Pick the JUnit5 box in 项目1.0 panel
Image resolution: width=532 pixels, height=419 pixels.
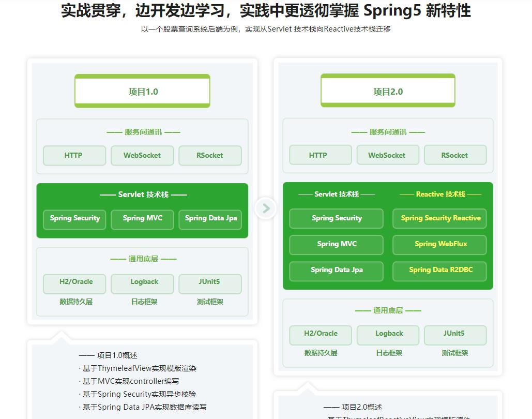coord(209,282)
